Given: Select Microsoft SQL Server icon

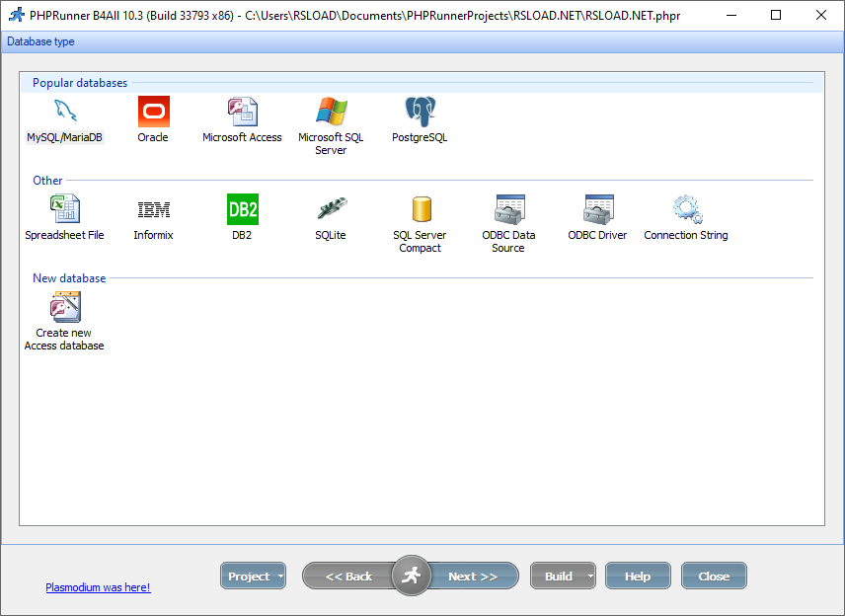Looking at the screenshot, I should [331, 112].
